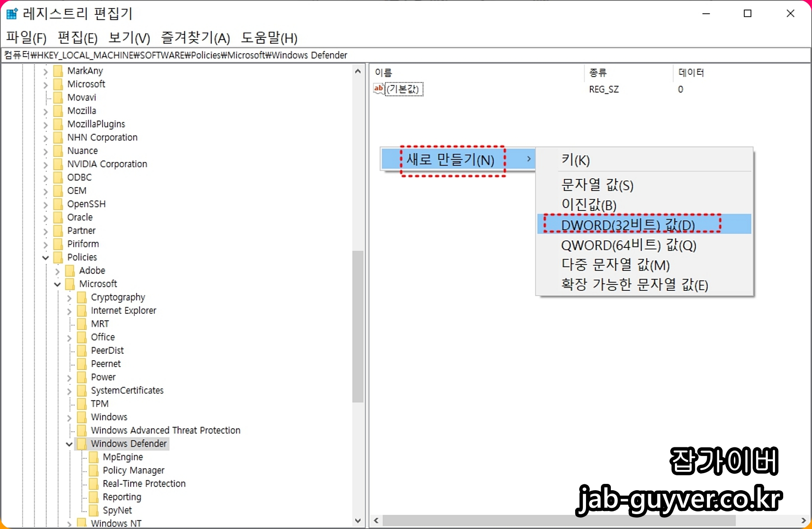This screenshot has height=529, width=812.
Task: Click the Partner folder icon
Action: click(x=58, y=230)
